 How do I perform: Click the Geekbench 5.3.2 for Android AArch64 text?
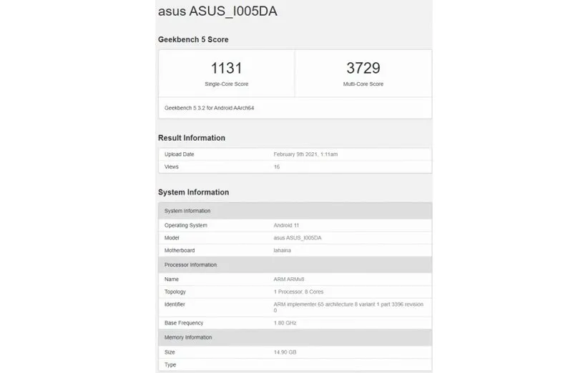[210, 108]
